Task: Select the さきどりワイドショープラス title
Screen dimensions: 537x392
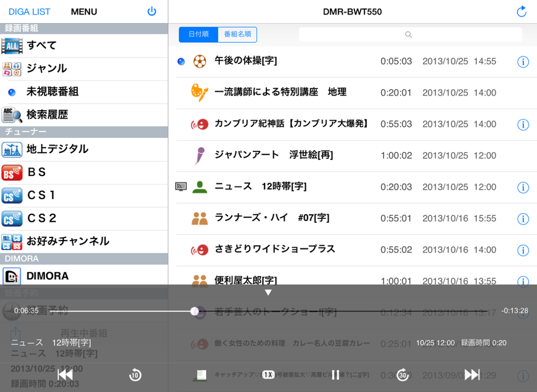Action: (x=274, y=249)
